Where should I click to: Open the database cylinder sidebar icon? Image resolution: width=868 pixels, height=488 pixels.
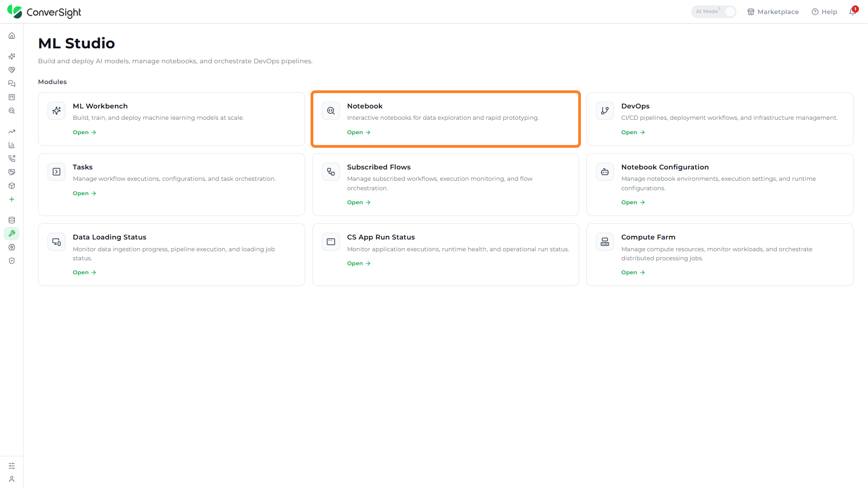tap(12, 220)
